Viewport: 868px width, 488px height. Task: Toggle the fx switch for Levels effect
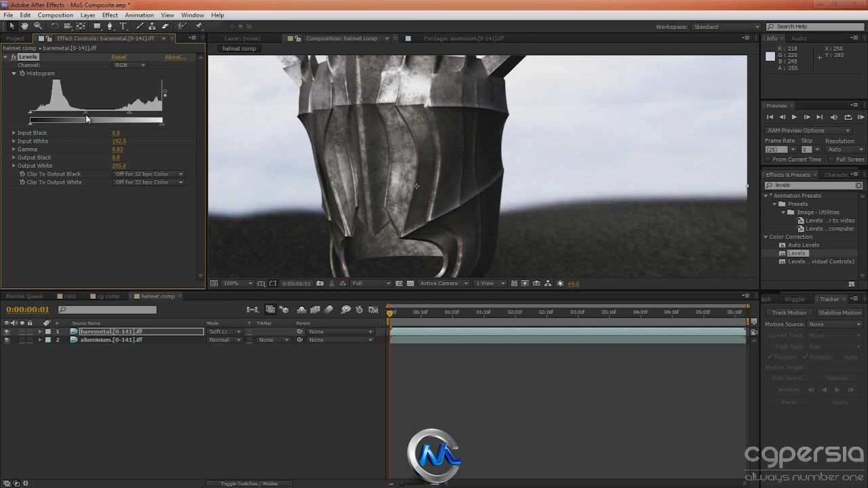click(x=14, y=57)
